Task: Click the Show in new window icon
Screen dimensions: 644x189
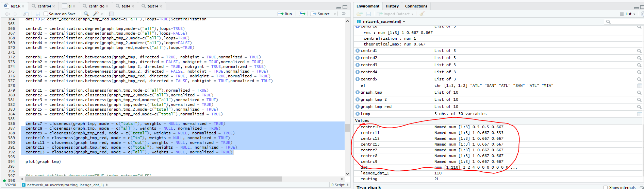Action: [26, 14]
